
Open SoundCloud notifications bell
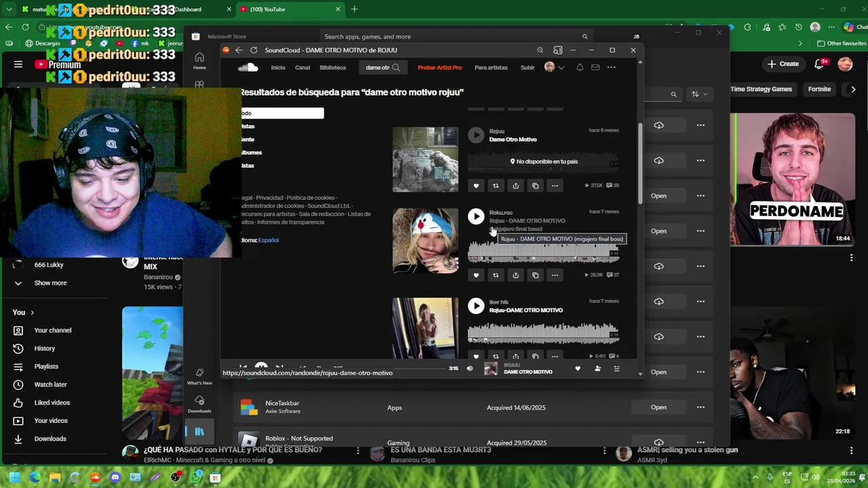580,67
